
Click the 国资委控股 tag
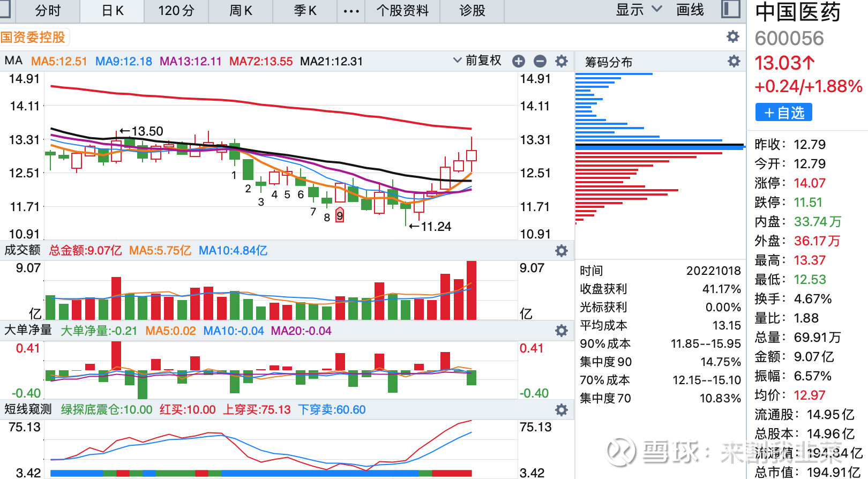(x=33, y=38)
